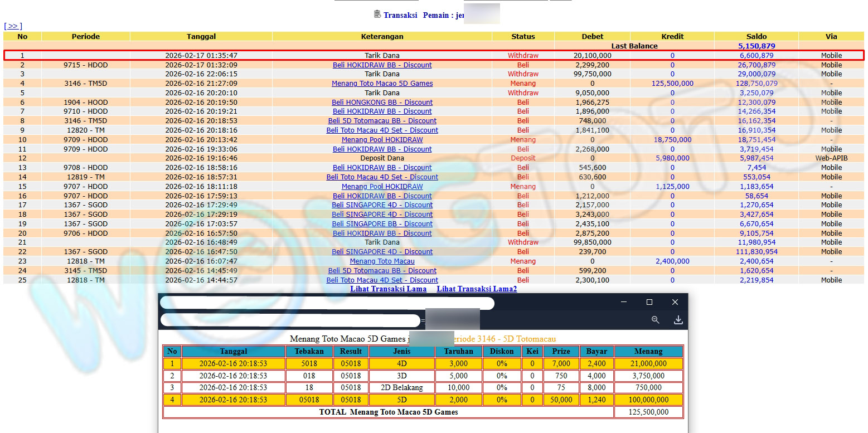Open Beli 5D Totomacau BB - Discount row 8

pyautogui.click(x=382, y=121)
